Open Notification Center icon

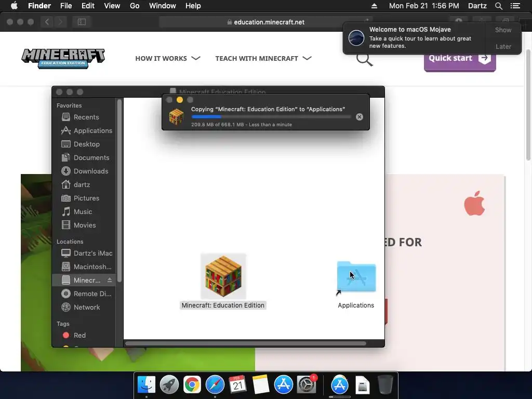[515, 6]
